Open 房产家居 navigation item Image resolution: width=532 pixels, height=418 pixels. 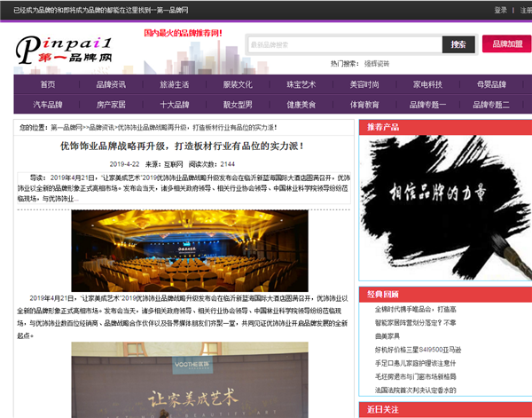[111, 105]
